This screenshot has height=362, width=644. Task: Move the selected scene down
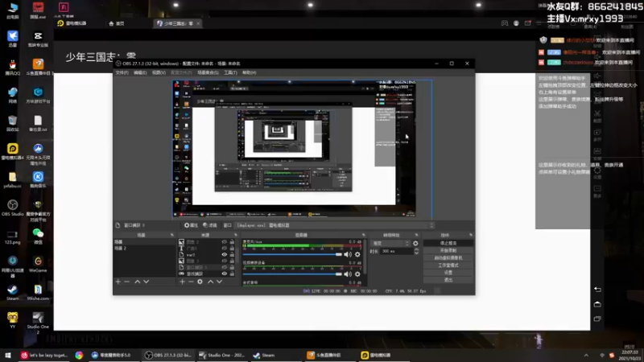pyautogui.click(x=147, y=282)
